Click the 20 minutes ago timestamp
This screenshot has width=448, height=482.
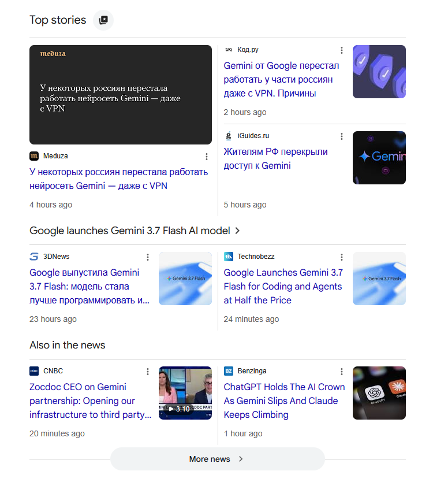(x=57, y=433)
